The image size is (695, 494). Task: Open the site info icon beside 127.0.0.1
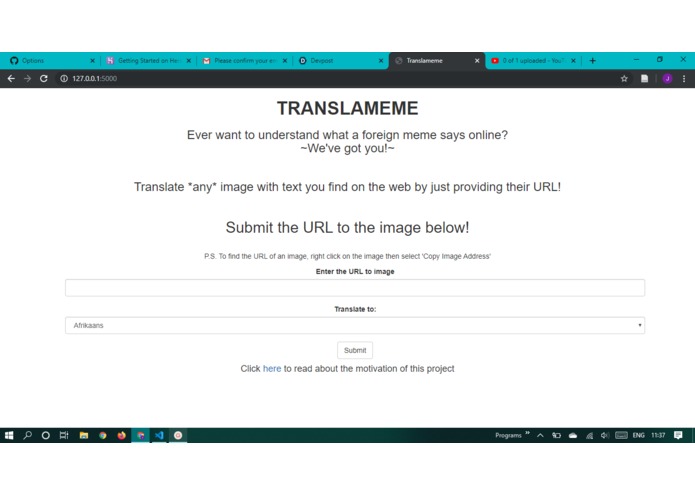click(x=64, y=78)
